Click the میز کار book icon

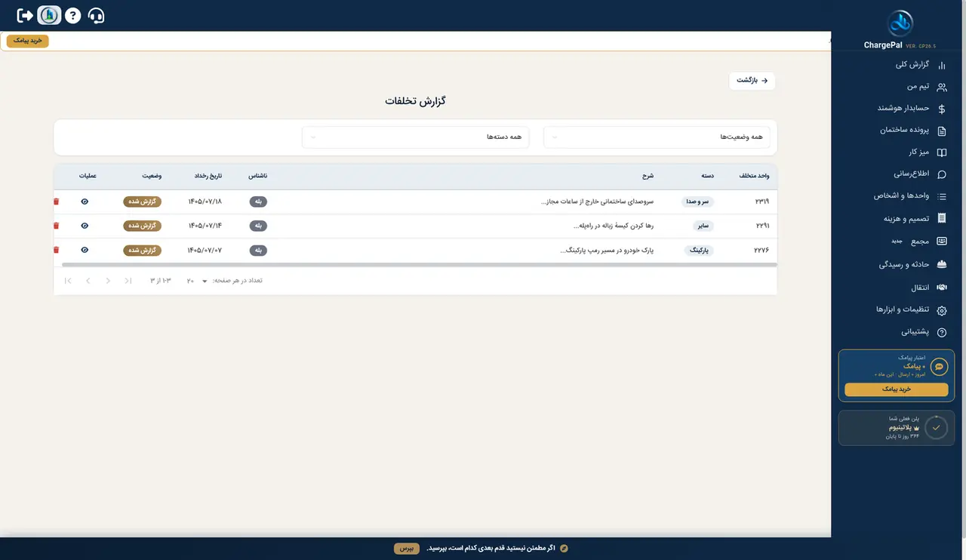coord(941,152)
